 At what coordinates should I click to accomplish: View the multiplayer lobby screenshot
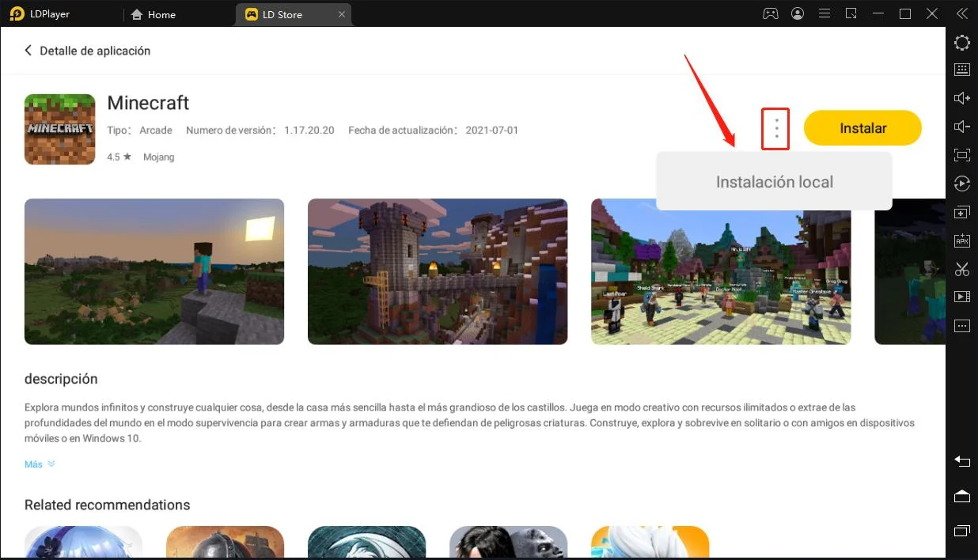tap(721, 271)
